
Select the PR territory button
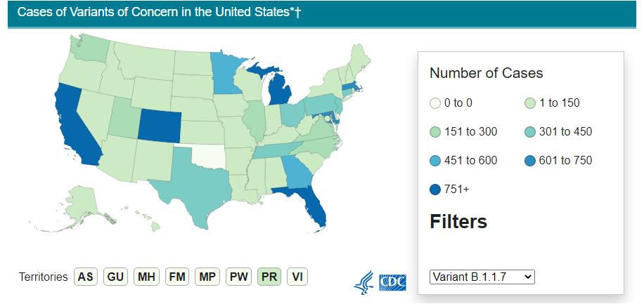(269, 277)
